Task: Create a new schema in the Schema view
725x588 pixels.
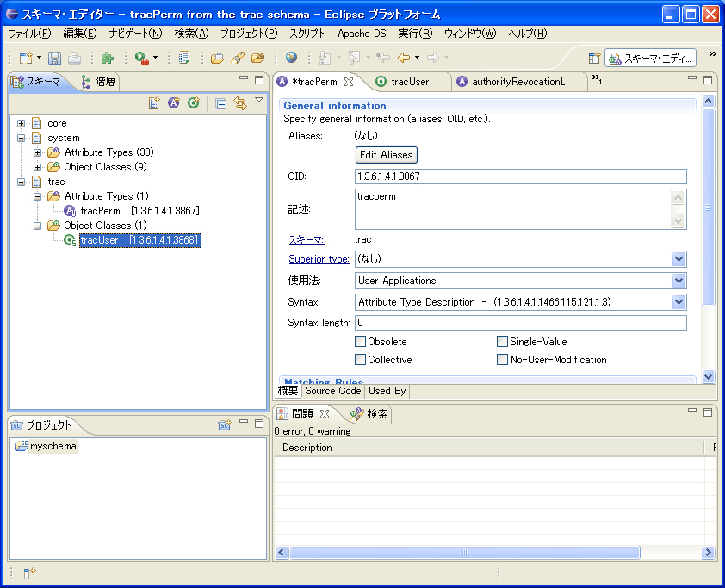Action: pyautogui.click(x=154, y=102)
